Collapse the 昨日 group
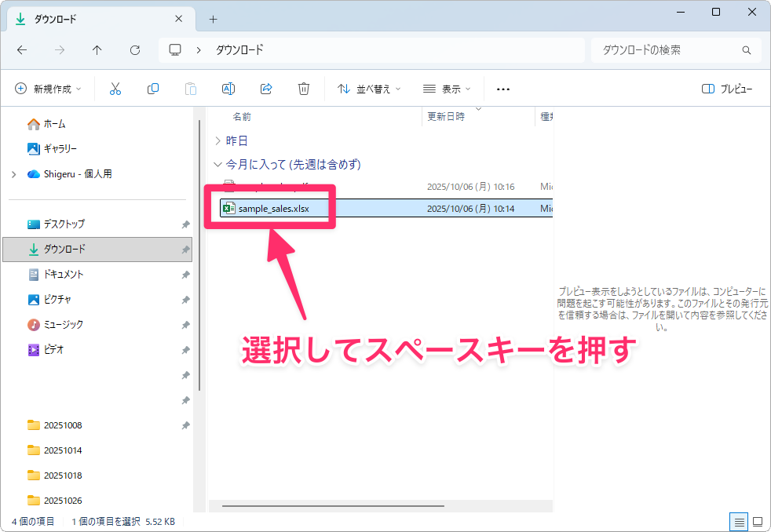The image size is (771, 532). pos(217,141)
